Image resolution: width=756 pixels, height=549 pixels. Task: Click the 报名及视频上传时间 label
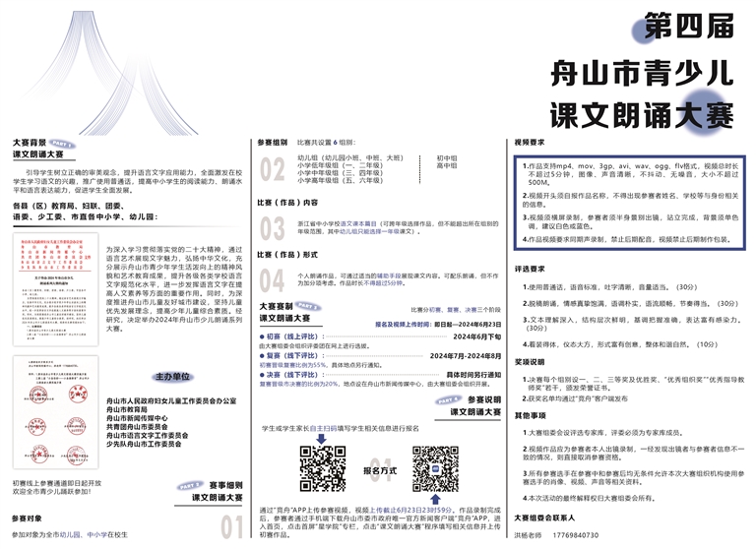tap(404, 325)
